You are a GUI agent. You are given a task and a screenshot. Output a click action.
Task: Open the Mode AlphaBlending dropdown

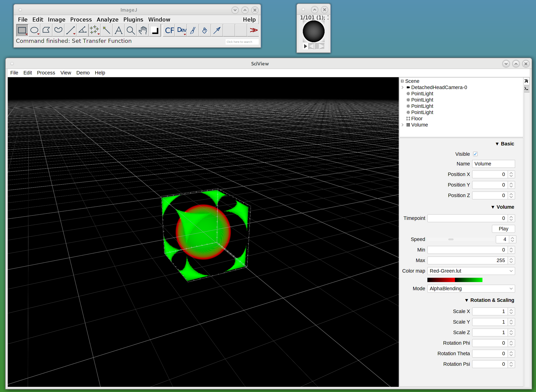point(471,289)
